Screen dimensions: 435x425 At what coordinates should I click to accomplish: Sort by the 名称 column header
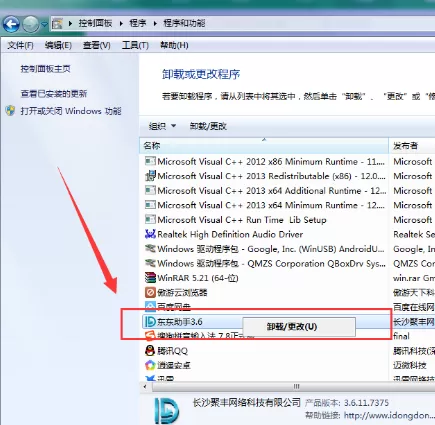[x=264, y=146]
